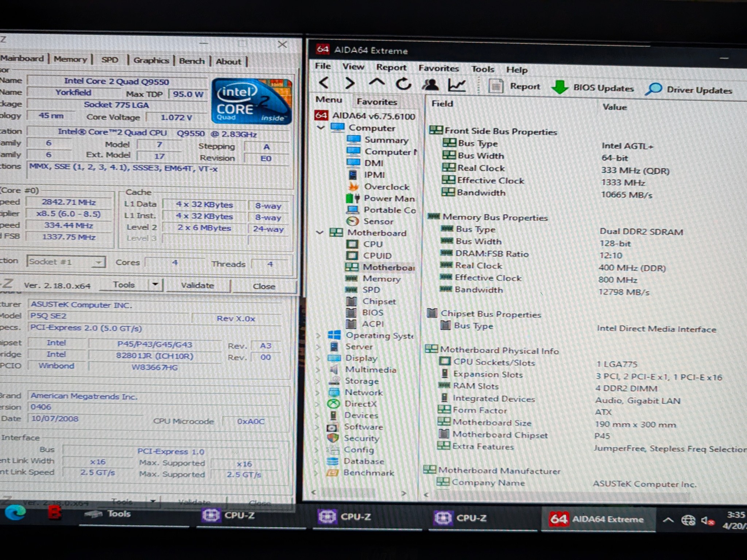Collapse the Computer tree node
The width and height of the screenshot is (747, 560).
(321, 128)
